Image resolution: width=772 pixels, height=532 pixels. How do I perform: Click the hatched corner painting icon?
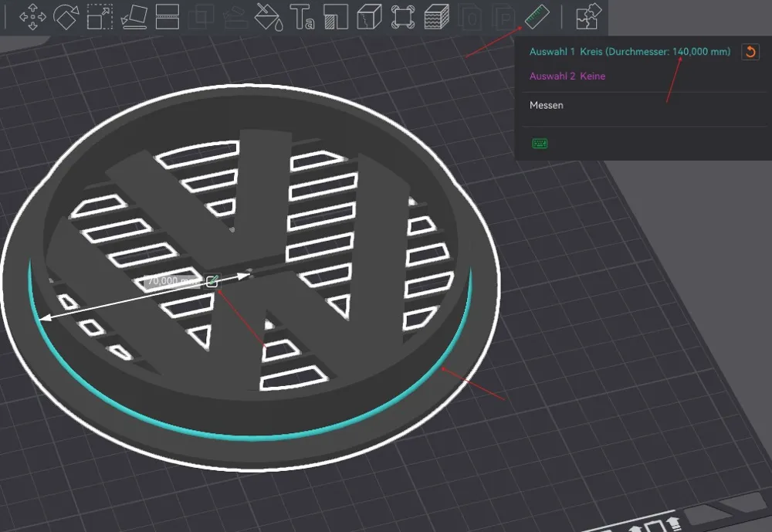click(x=336, y=17)
